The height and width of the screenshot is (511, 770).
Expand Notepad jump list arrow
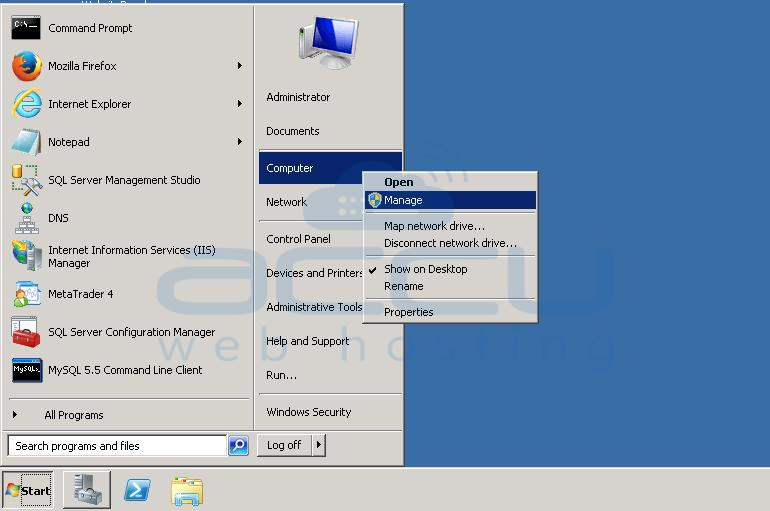coord(240,141)
